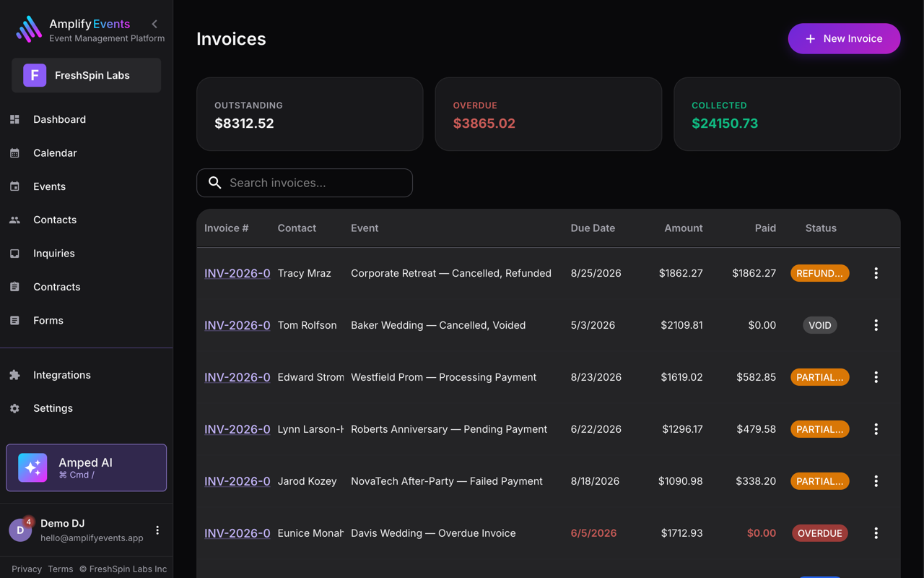The width and height of the screenshot is (924, 578).
Task: Open Demo DJ account options menu
Action: click(157, 530)
